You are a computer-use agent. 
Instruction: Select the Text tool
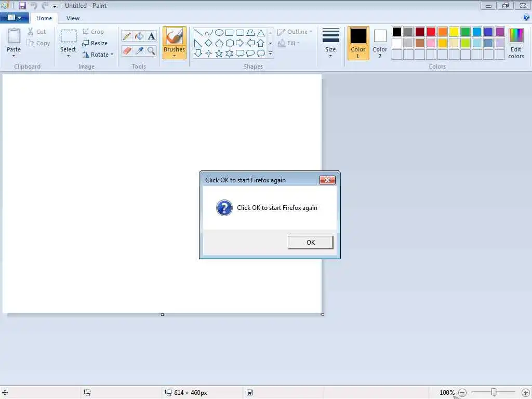click(151, 36)
